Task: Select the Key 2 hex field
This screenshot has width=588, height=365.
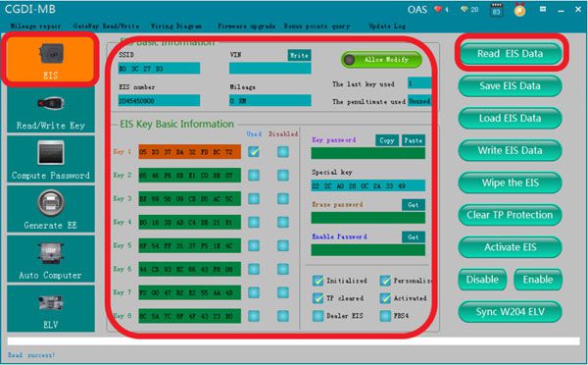Action: (x=190, y=176)
